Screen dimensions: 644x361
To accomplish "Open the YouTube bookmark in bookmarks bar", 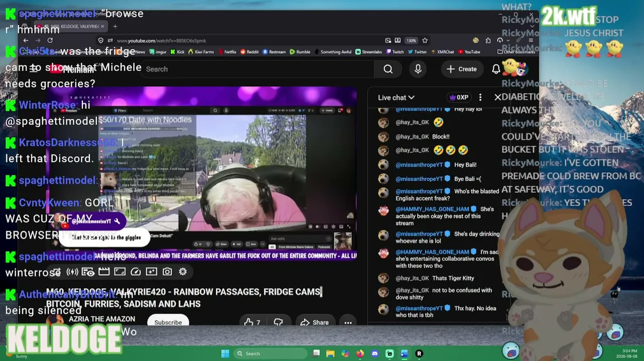I will 469,52.
